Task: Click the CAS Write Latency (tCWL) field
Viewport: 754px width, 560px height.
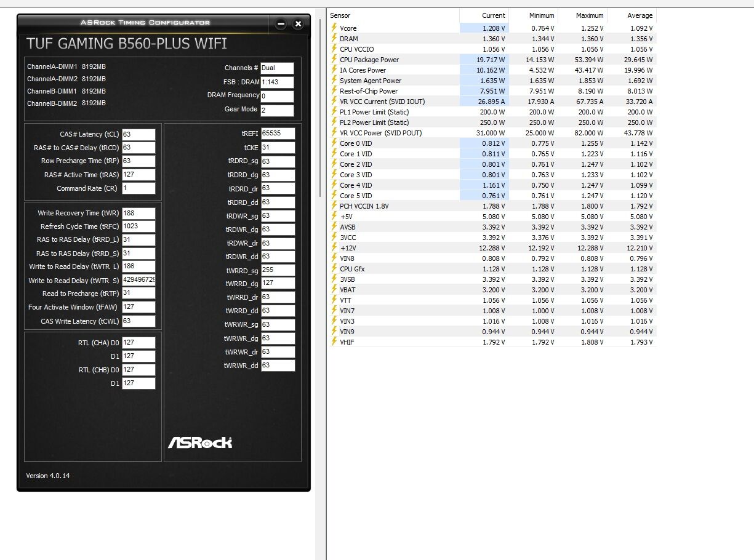Action: [x=138, y=321]
